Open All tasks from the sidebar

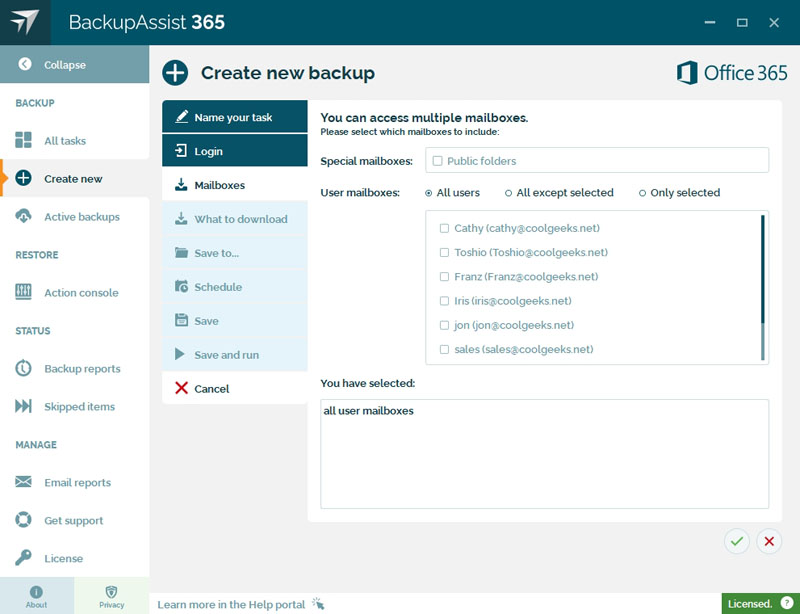click(x=65, y=141)
